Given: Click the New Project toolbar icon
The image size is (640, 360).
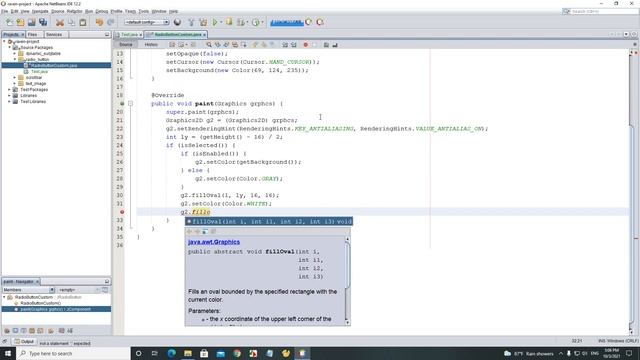Looking at the screenshot, I should tap(20, 22).
